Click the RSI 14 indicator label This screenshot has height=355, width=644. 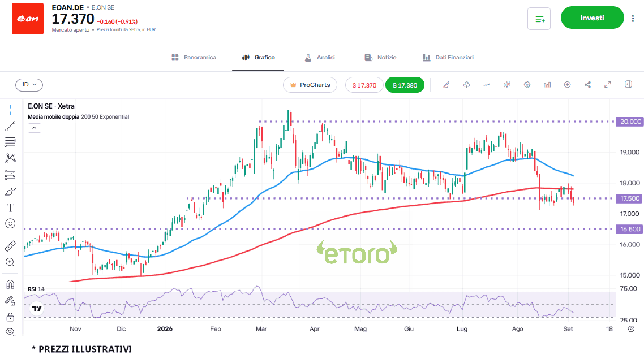[36, 289]
